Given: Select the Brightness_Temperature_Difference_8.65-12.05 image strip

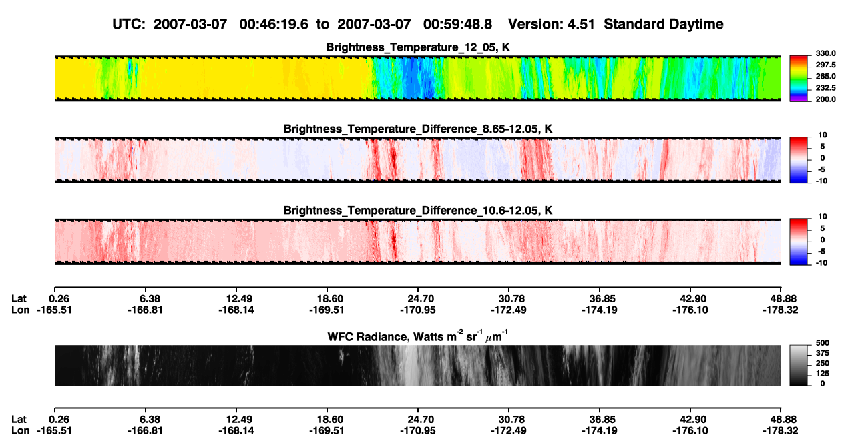Looking at the screenshot, I should (x=417, y=160).
